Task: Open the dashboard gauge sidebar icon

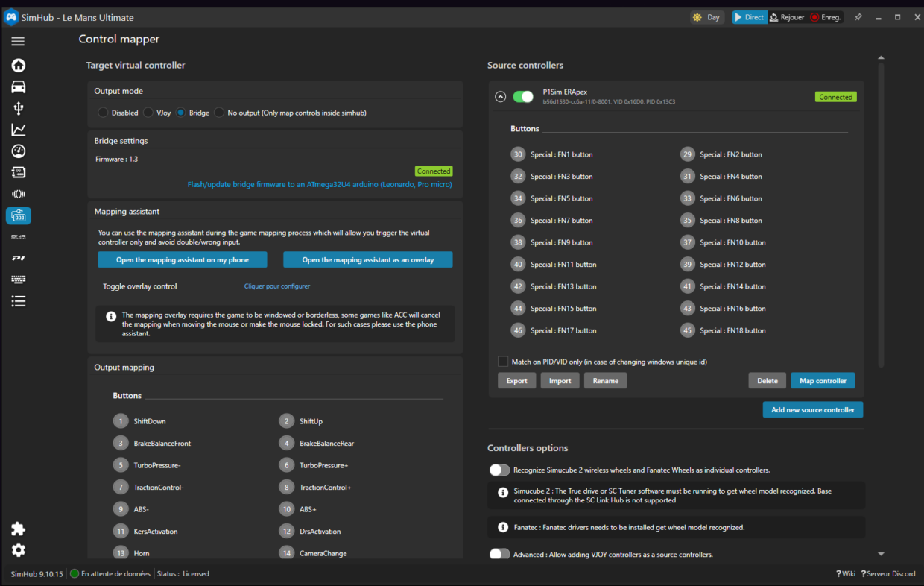Action: (18, 151)
